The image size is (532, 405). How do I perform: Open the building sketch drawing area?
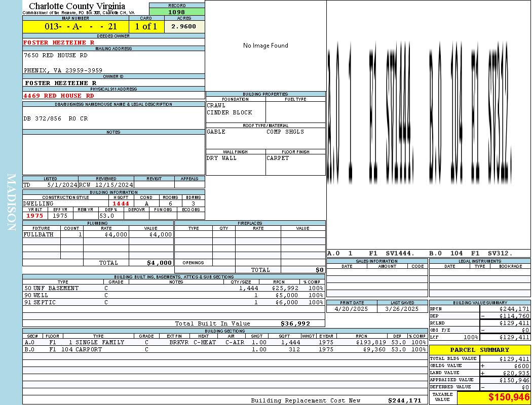pos(429,126)
